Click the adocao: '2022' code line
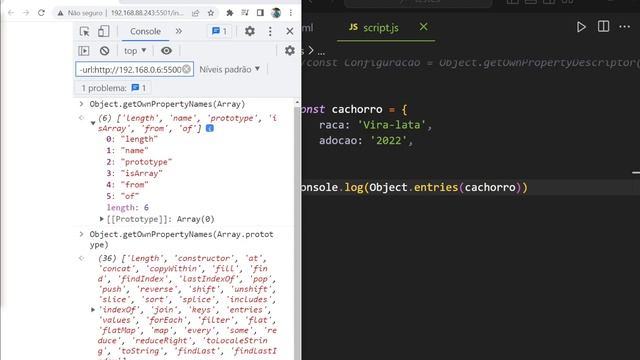This screenshot has width=640, height=360. tap(366, 140)
